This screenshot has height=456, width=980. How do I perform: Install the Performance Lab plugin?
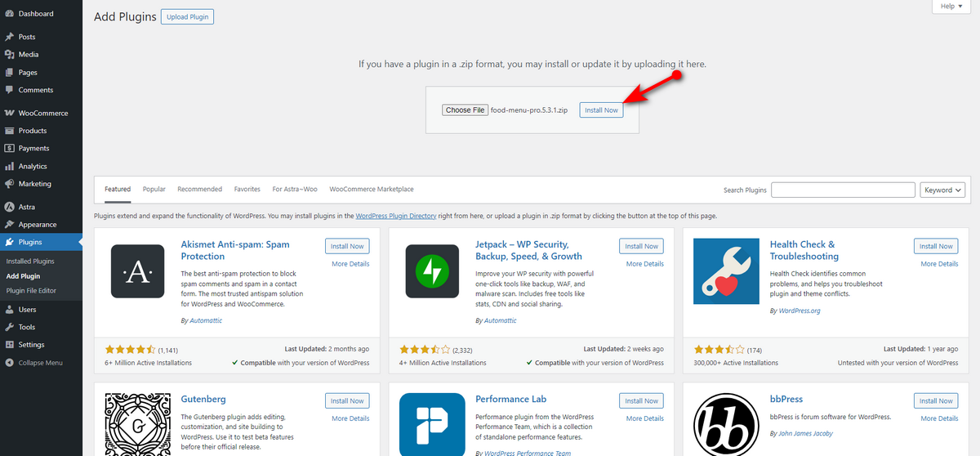642,400
